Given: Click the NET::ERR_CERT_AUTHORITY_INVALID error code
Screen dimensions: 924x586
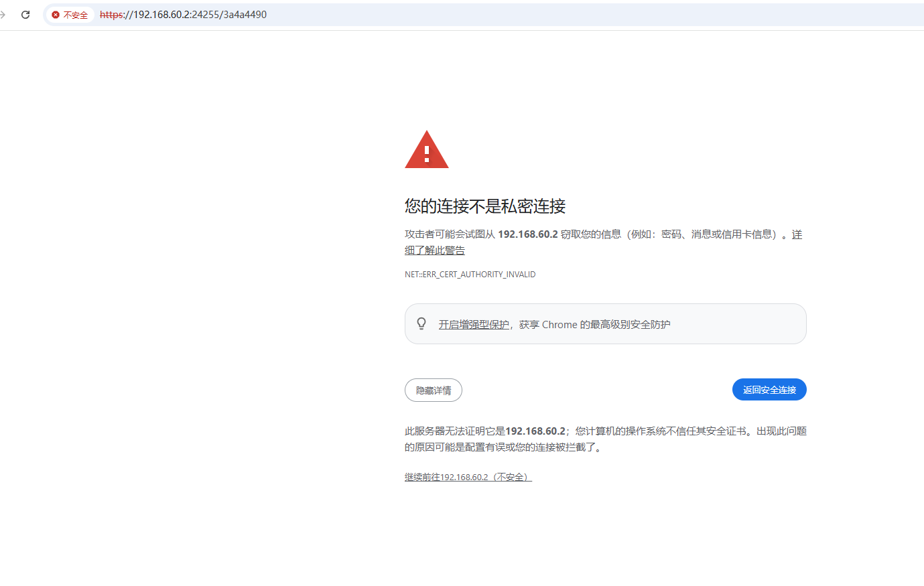Looking at the screenshot, I should pyautogui.click(x=470, y=275).
